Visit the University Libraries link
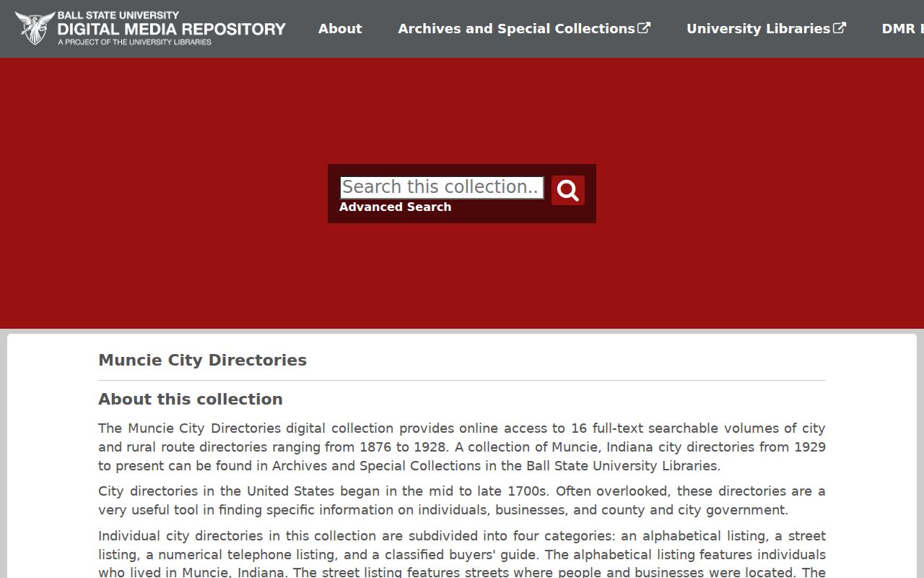This screenshot has width=924, height=578. (x=766, y=29)
